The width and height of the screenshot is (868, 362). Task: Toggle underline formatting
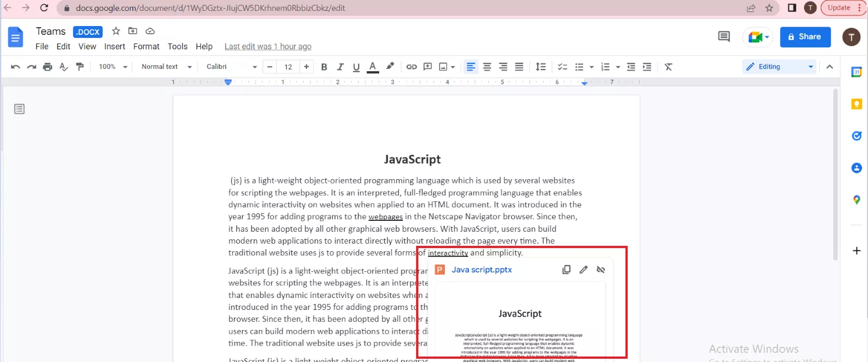tap(356, 67)
